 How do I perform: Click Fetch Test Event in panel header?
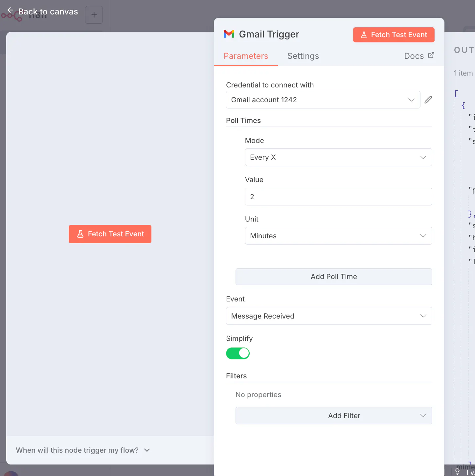[394, 35]
